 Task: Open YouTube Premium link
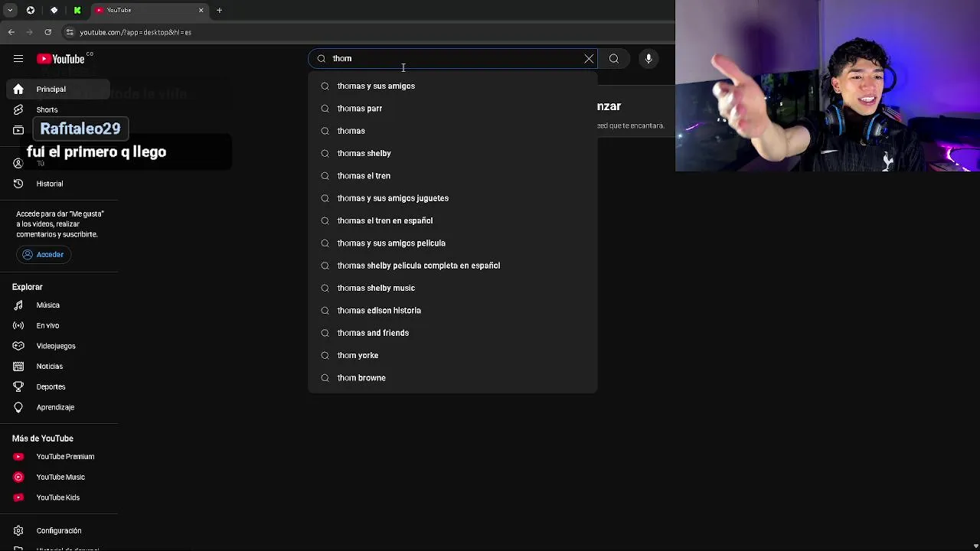[58, 457]
